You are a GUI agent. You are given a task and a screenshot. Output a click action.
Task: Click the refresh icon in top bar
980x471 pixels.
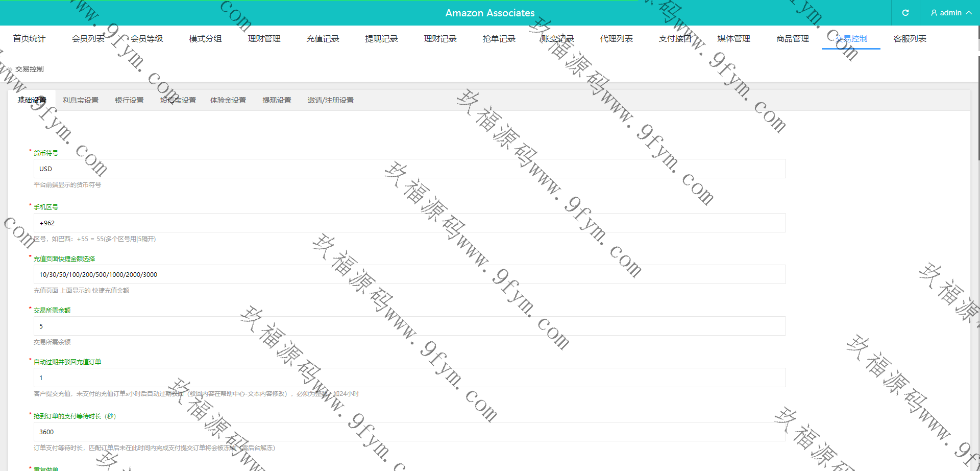click(x=905, y=13)
